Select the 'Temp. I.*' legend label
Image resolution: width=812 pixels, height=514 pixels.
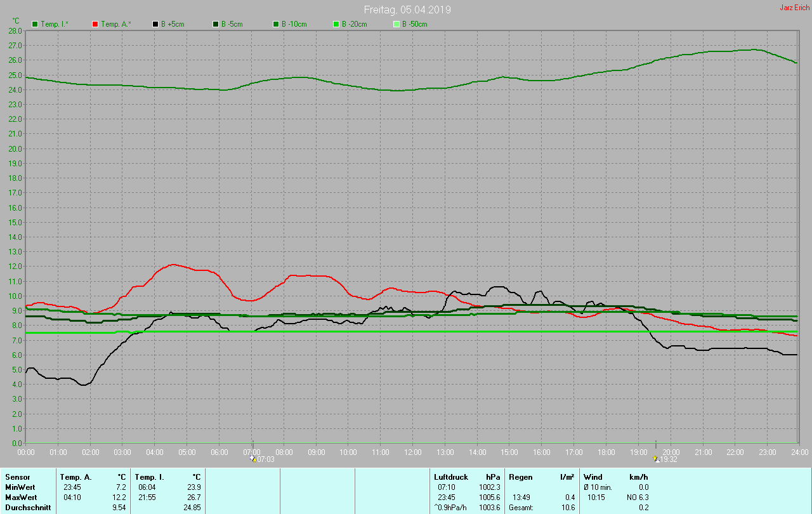tap(55, 24)
